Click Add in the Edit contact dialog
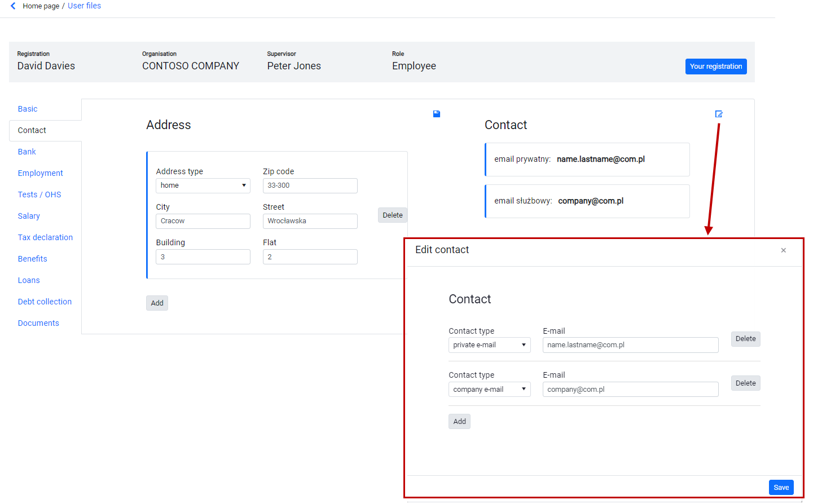 [x=459, y=422]
